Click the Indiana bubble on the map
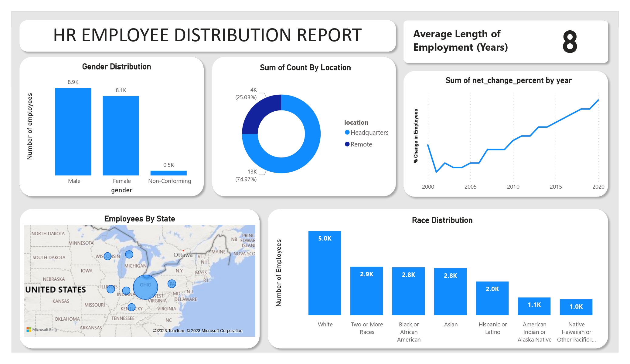 126,290
